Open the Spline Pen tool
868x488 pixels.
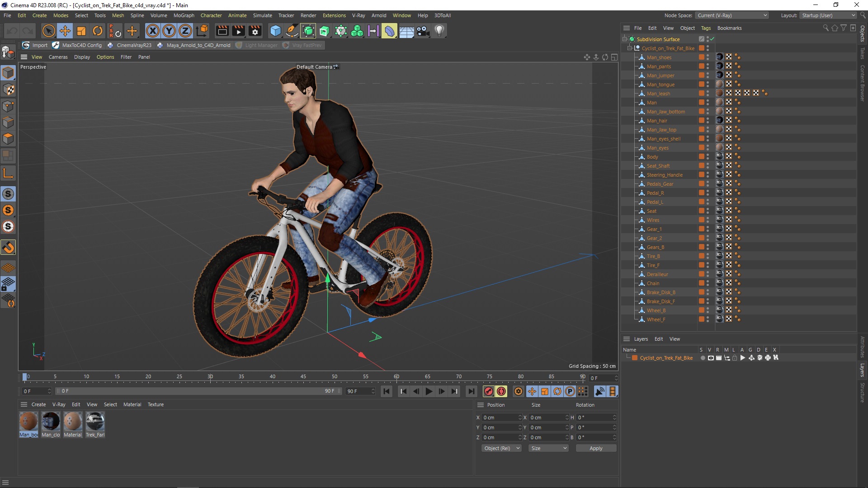tap(292, 31)
